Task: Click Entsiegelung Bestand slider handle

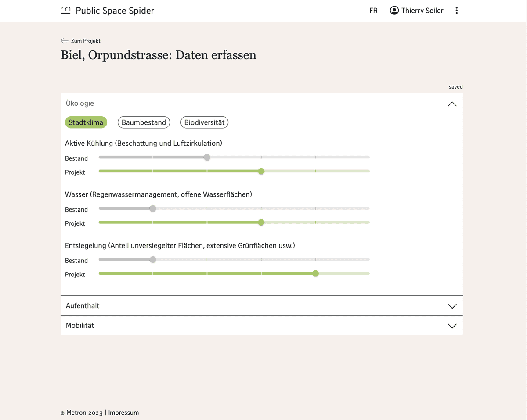Action: (153, 259)
